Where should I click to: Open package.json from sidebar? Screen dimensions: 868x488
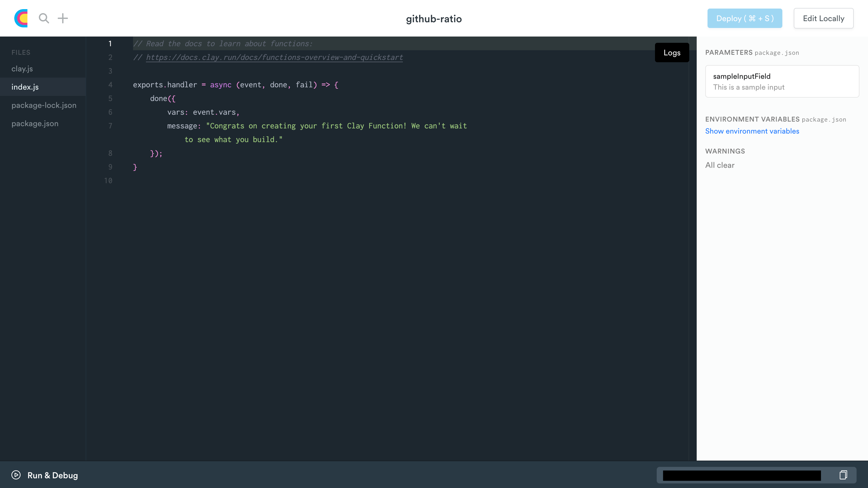pos(35,124)
